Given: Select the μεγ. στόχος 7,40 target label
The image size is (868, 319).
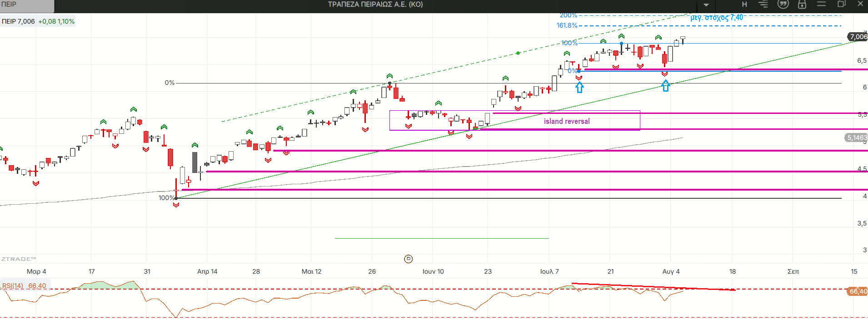Looking at the screenshot, I should pos(717,18).
